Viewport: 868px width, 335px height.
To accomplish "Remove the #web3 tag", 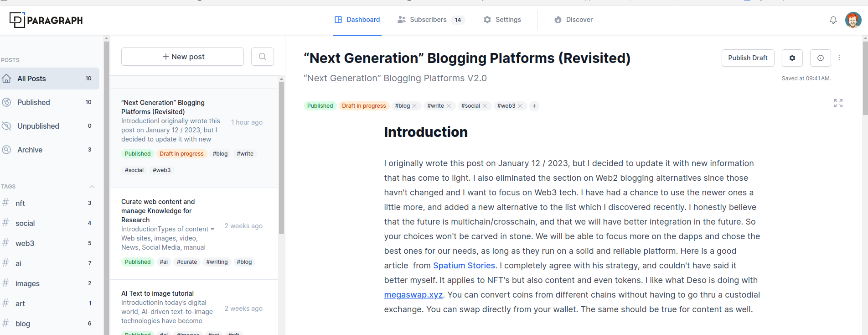I will (520, 106).
